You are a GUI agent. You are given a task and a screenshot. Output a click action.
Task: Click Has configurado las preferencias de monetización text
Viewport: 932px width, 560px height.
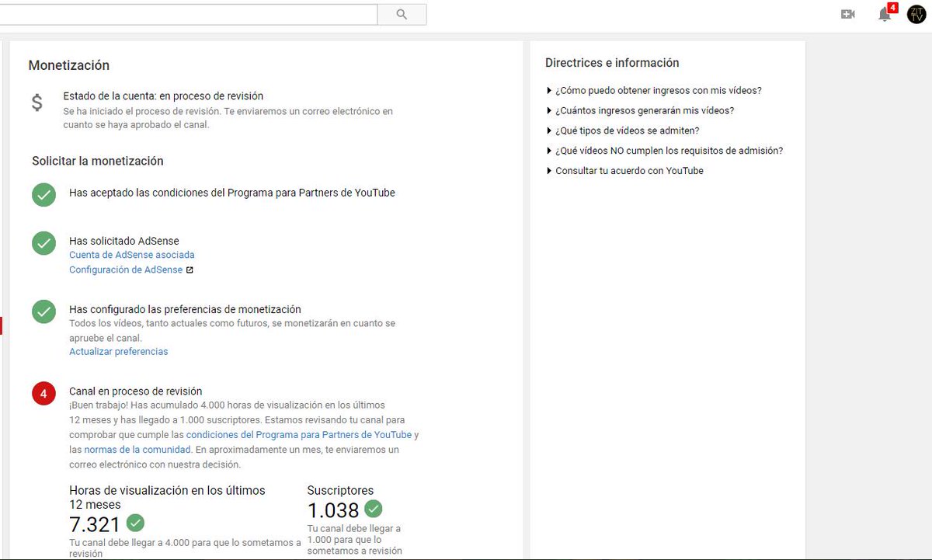pos(185,309)
